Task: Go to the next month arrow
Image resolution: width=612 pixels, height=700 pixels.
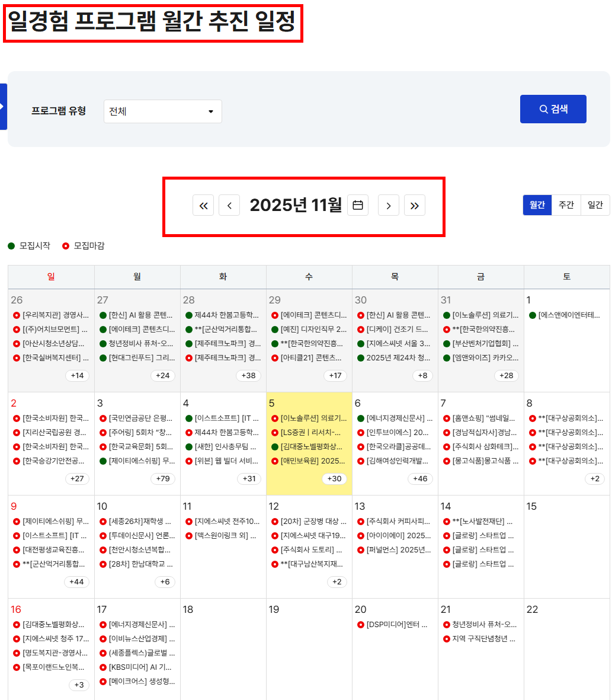Action: [x=389, y=205]
